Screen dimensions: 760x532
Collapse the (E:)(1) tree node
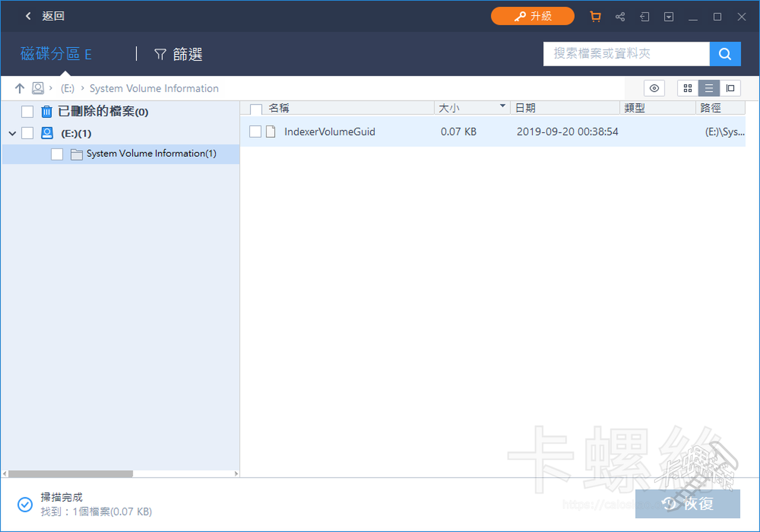(12, 133)
